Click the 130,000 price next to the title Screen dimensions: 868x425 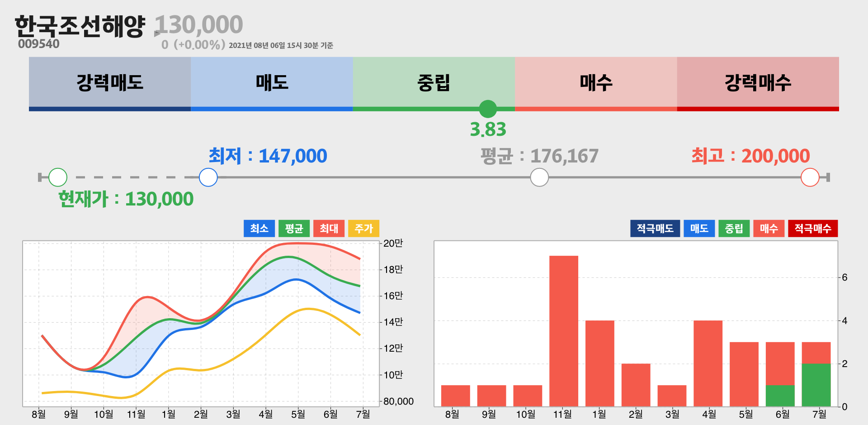199,25
